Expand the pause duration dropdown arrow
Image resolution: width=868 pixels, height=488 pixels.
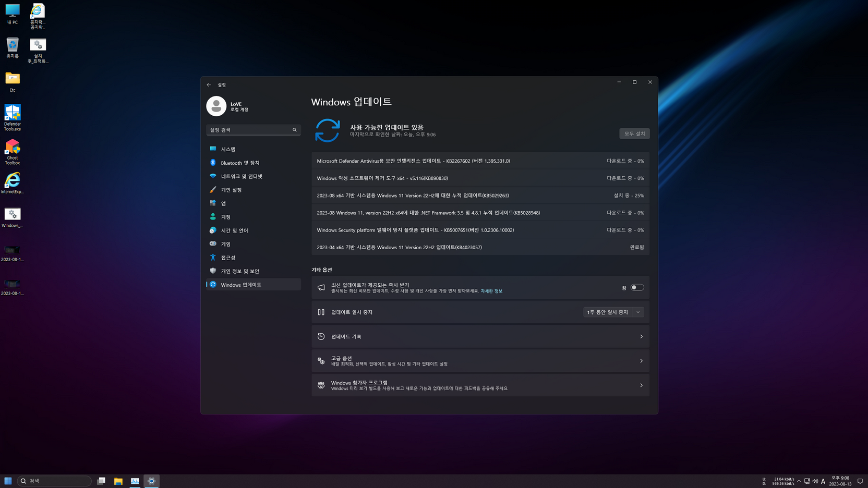[x=638, y=312]
